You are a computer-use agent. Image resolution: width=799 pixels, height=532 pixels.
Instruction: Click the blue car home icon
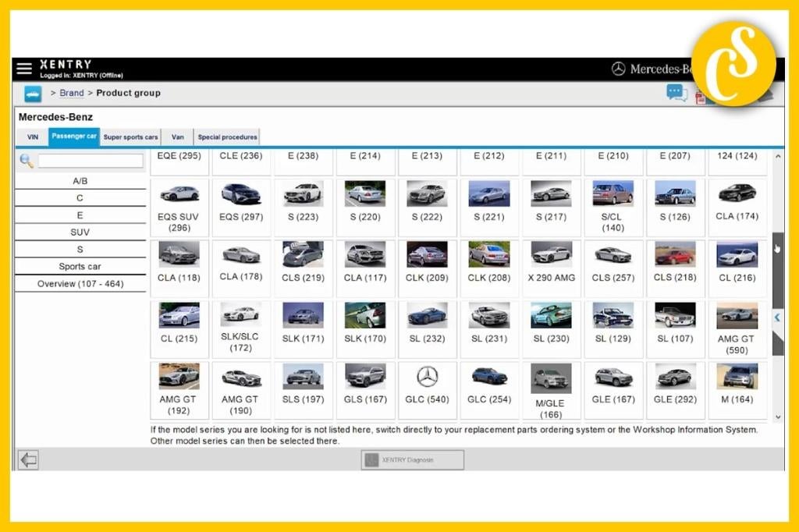pyautogui.click(x=33, y=94)
